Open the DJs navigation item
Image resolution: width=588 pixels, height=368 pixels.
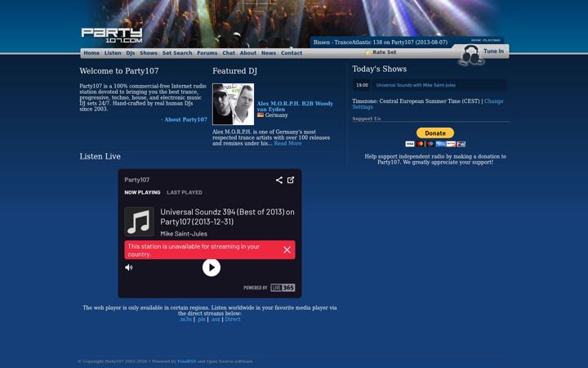click(x=130, y=53)
